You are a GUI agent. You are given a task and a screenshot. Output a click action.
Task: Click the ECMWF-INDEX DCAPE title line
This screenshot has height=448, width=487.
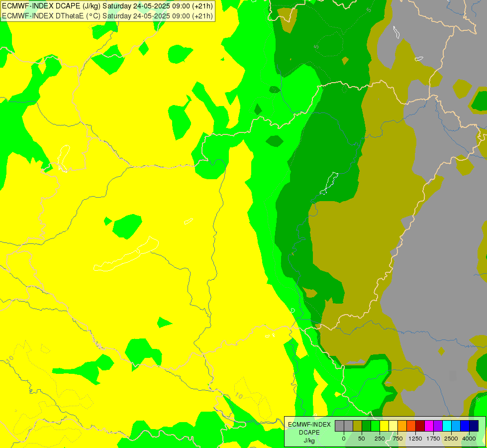coord(107,6)
